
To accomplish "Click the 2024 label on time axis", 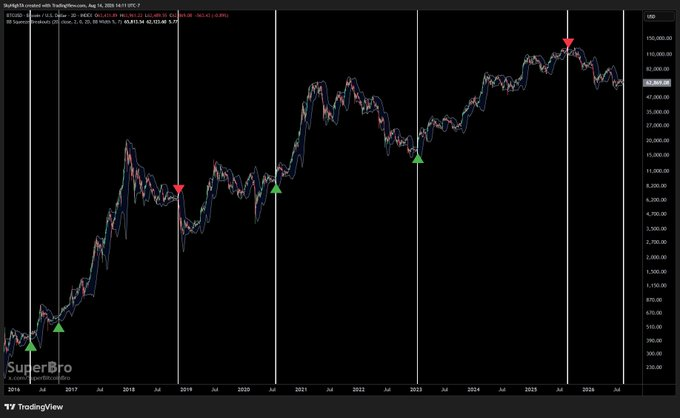I will (473, 389).
